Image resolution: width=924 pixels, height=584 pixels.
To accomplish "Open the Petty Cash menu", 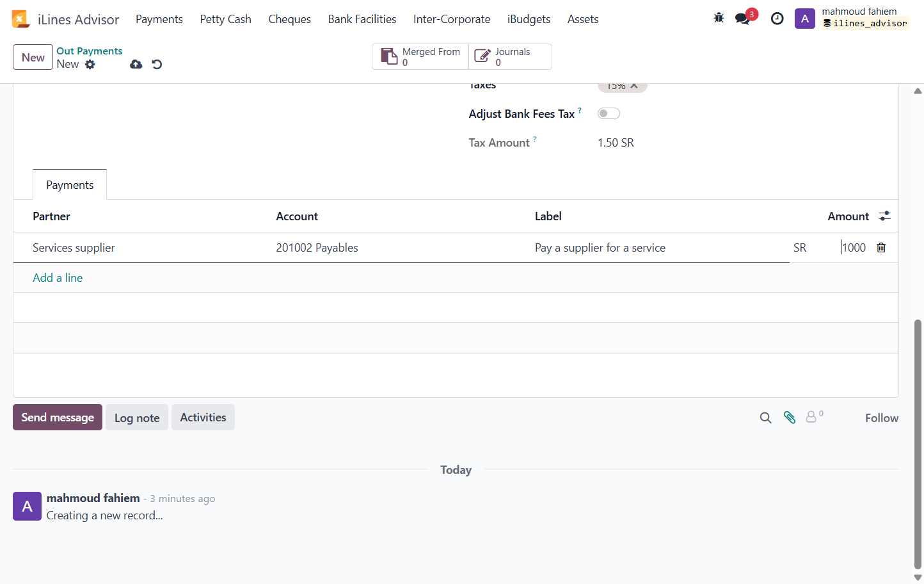I will pyautogui.click(x=225, y=19).
